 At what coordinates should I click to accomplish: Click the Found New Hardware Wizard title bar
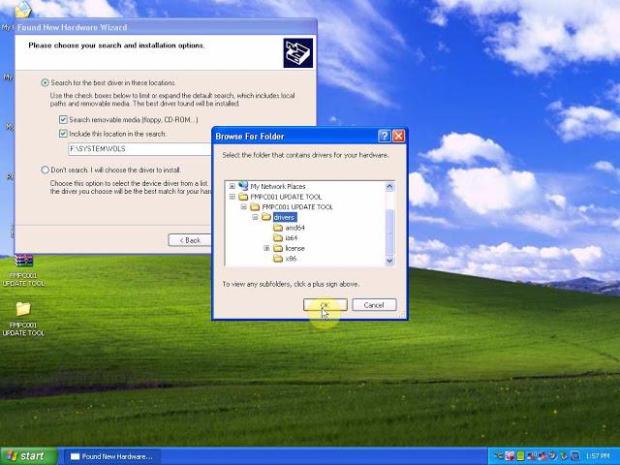pyautogui.click(x=166, y=27)
